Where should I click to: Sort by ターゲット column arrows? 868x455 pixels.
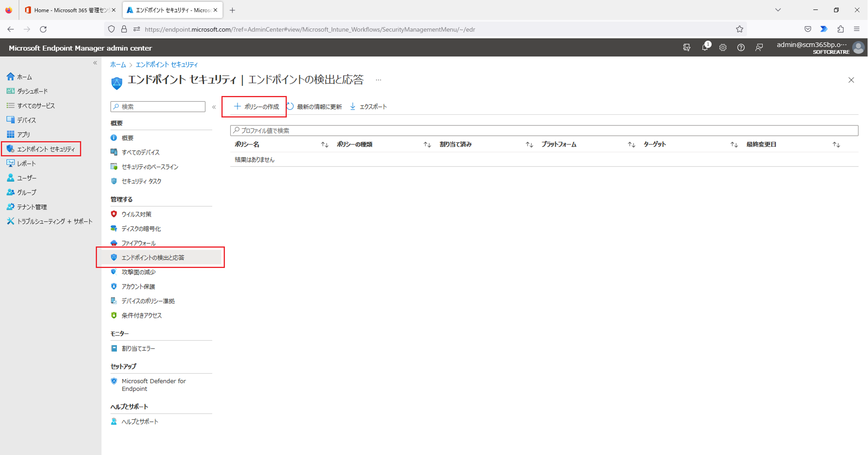734,145
